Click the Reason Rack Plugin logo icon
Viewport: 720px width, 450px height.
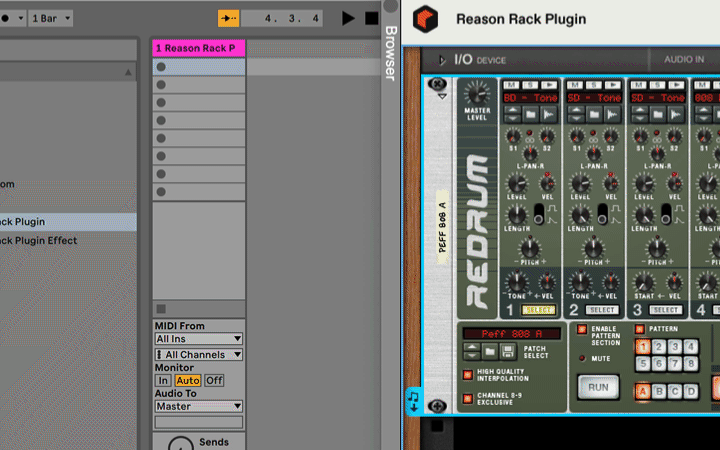(x=425, y=19)
